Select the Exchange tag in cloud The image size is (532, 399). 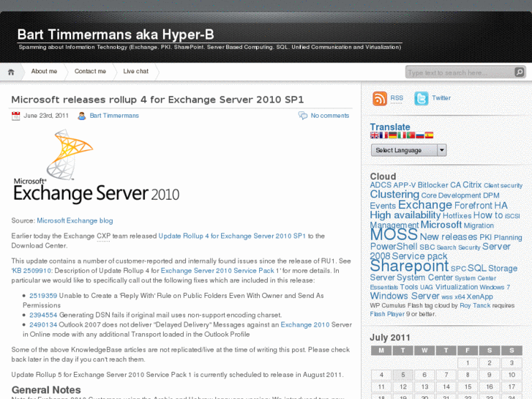coord(424,205)
